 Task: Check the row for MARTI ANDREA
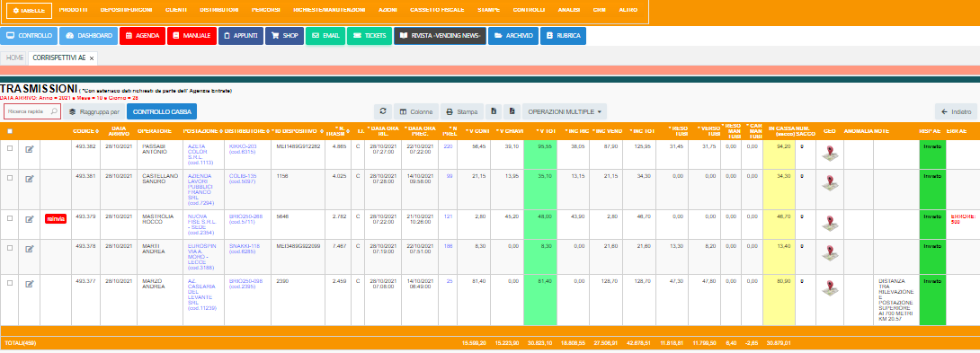pyautogui.click(x=9, y=248)
